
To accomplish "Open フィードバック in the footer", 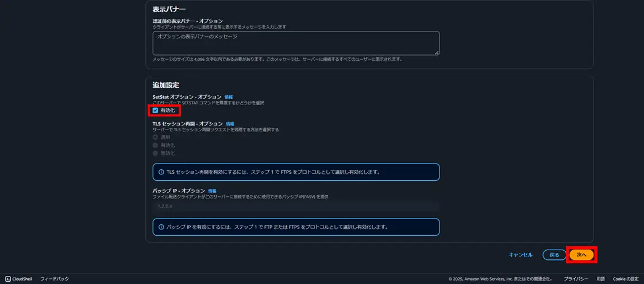I will 55,279.
